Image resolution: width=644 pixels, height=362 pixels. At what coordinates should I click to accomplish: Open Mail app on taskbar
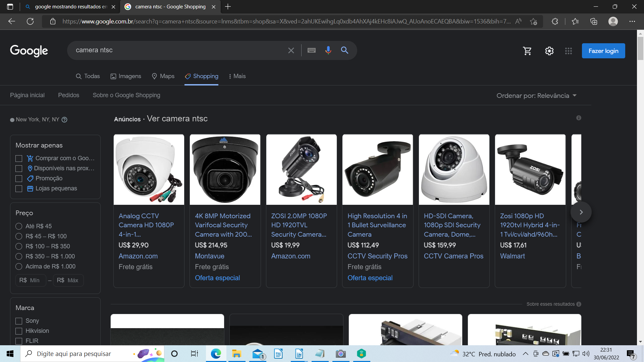[x=258, y=354]
